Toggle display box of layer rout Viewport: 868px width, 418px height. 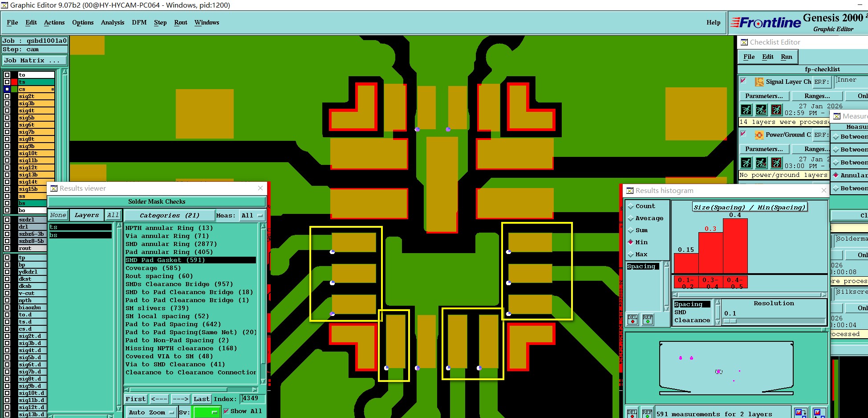tap(7, 248)
